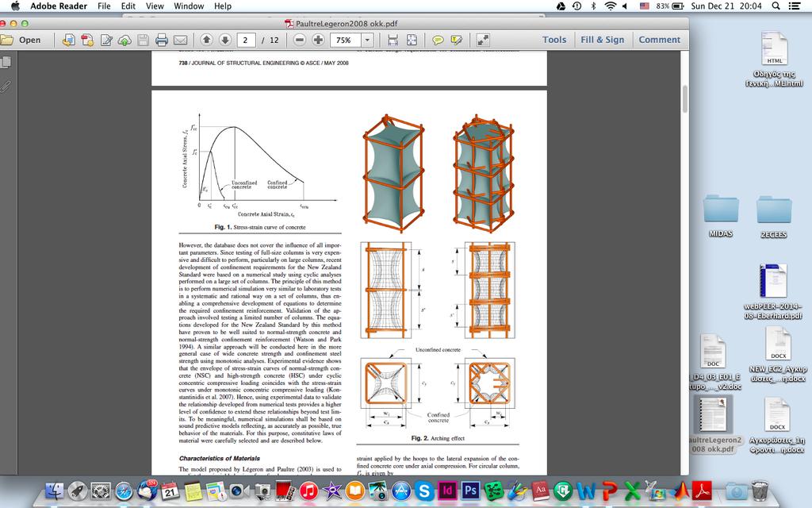Open InDesign from the dock
The image size is (812, 508).
pyautogui.click(x=447, y=491)
